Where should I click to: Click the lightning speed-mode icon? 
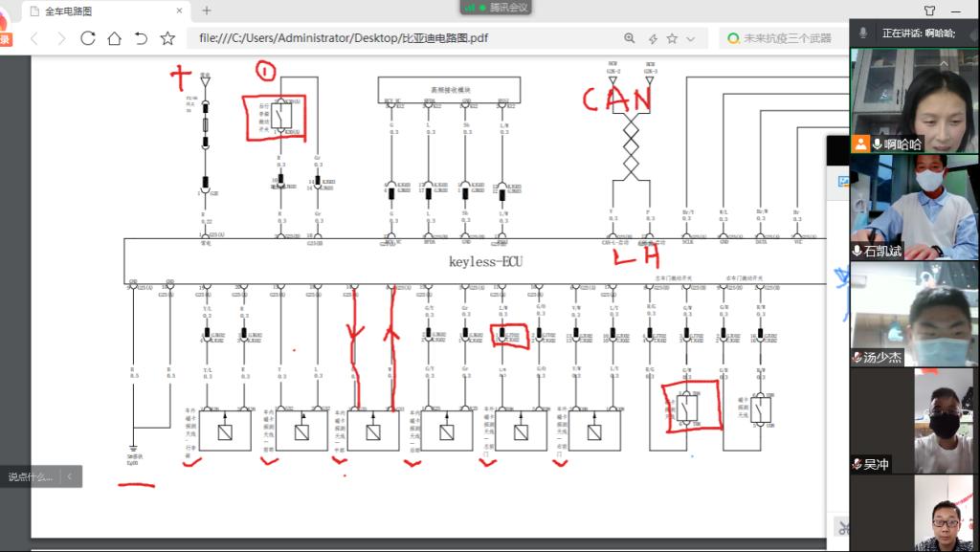[653, 38]
